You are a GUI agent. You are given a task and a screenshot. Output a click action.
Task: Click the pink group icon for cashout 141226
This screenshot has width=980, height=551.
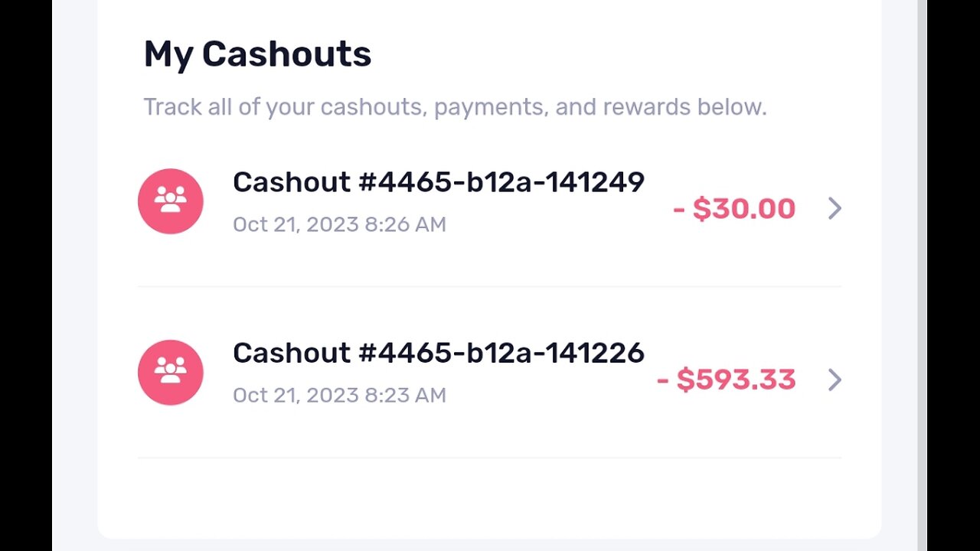171,373
